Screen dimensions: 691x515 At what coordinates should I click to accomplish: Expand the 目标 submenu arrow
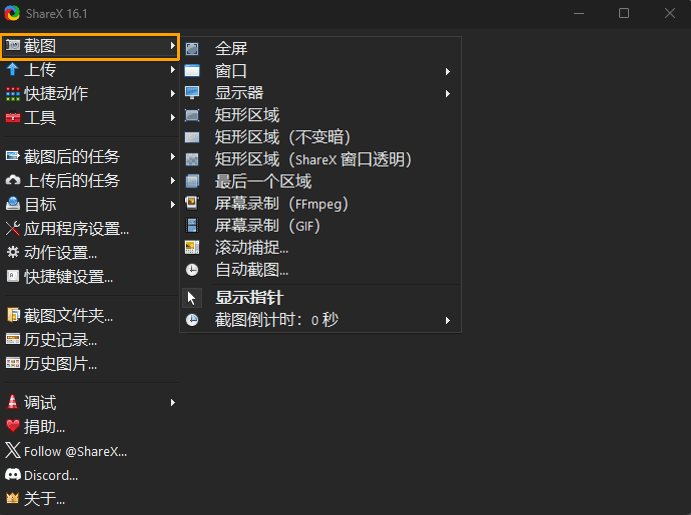point(173,204)
